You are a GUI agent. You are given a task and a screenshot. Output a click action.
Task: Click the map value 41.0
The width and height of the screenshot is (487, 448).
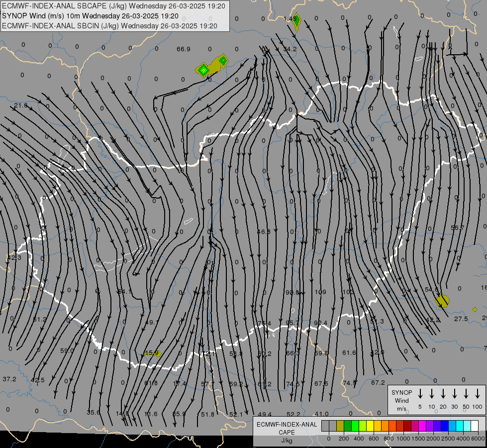point(321,414)
